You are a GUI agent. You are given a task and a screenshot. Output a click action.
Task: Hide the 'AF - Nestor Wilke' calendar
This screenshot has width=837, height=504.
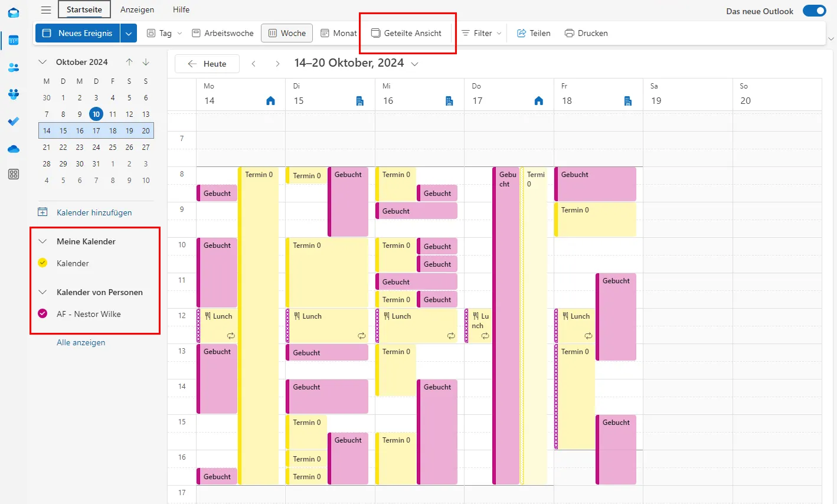42,313
